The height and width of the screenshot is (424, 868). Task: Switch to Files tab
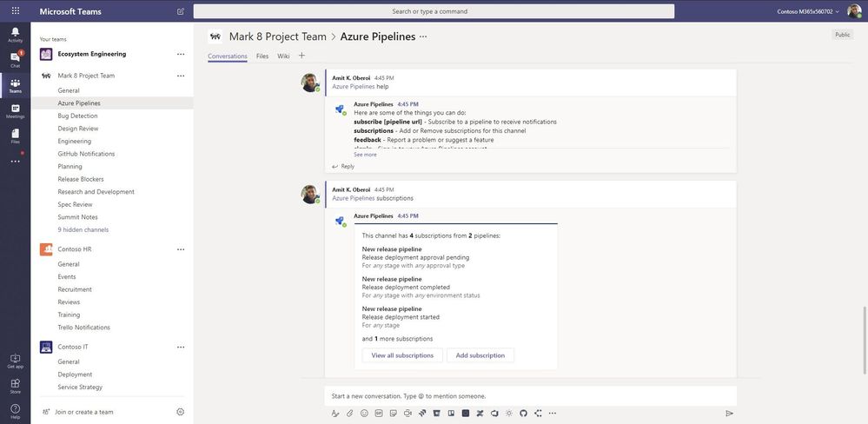pyautogui.click(x=262, y=56)
